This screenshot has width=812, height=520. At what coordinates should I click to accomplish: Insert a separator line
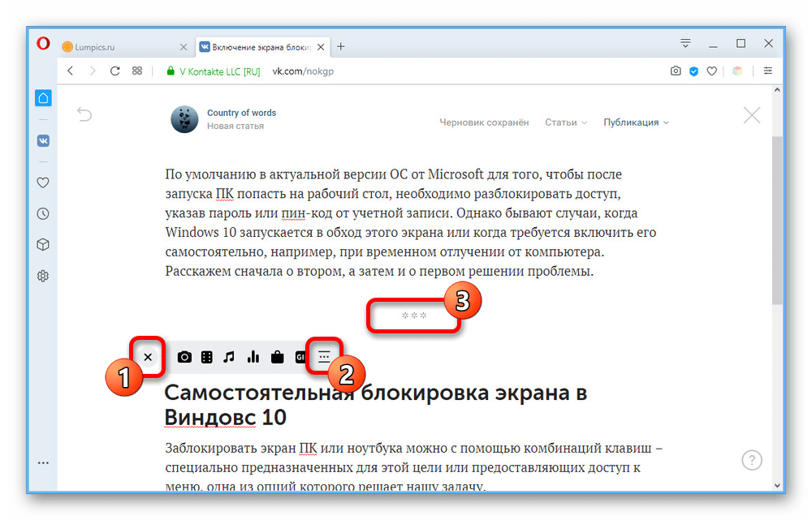tap(324, 356)
